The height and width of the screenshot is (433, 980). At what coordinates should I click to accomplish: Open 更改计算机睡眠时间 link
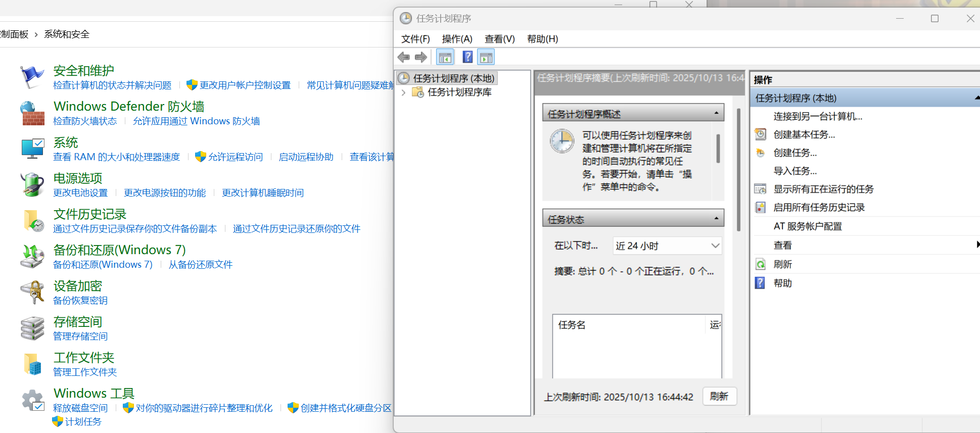click(x=263, y=193)
